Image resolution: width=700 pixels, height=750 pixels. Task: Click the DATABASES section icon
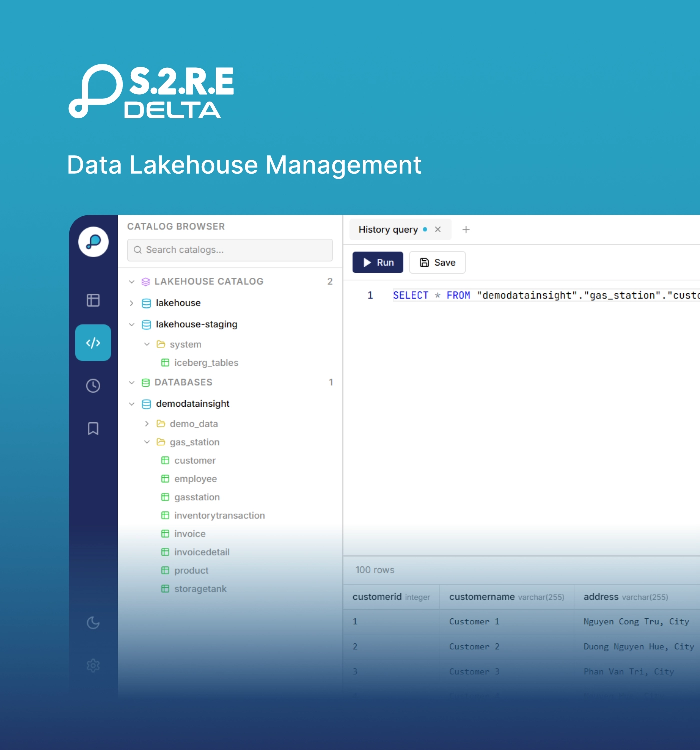[x=146, y=383]
